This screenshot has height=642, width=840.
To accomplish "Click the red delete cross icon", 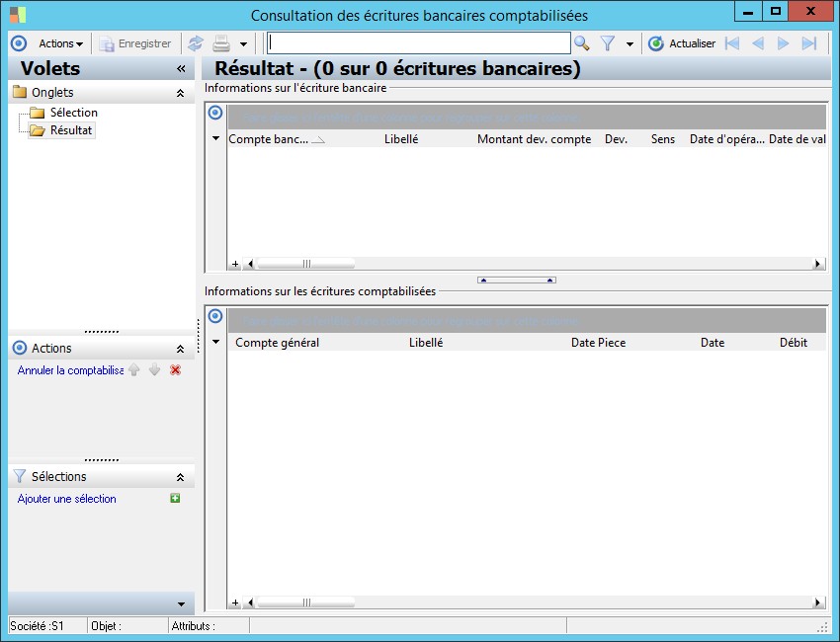I will tap(175, 369).
